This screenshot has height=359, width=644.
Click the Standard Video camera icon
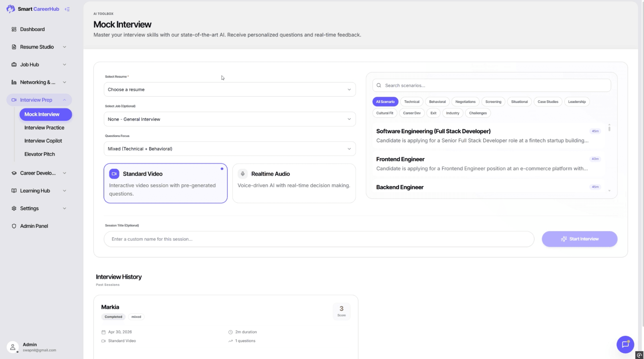(114, 174)
